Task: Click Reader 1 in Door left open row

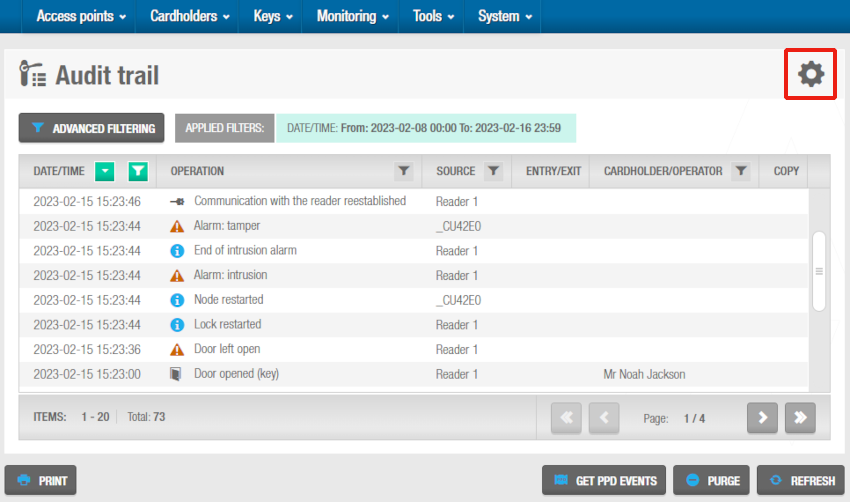Action: click(456, 350)
